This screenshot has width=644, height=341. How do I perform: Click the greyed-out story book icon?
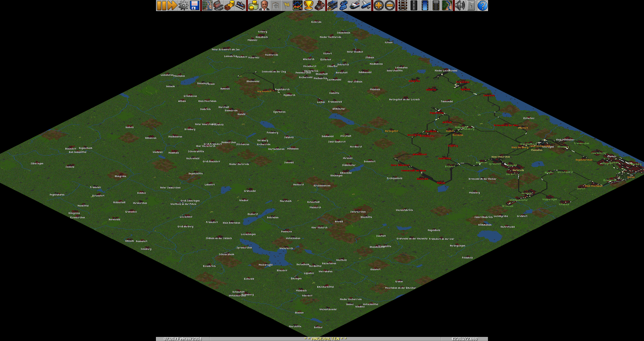pyautogui.click(x=275, y=5)
